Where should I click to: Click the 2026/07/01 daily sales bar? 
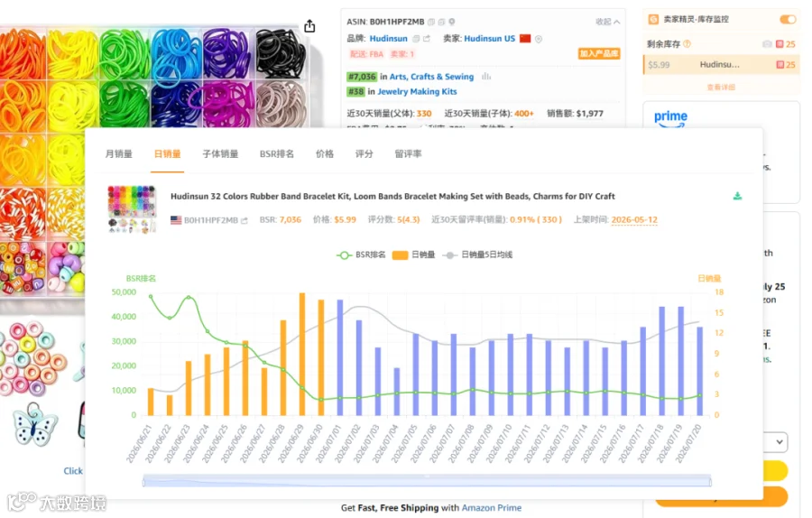point(340,357)
